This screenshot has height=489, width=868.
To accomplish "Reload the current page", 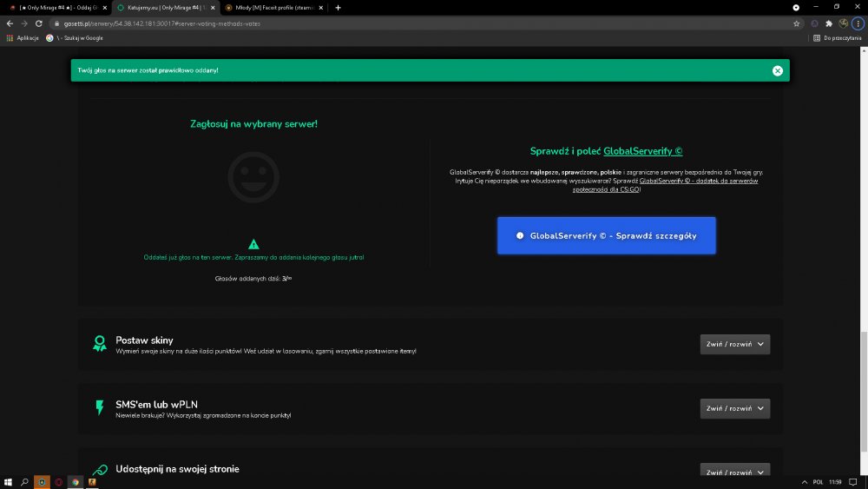I will (39, 23).
